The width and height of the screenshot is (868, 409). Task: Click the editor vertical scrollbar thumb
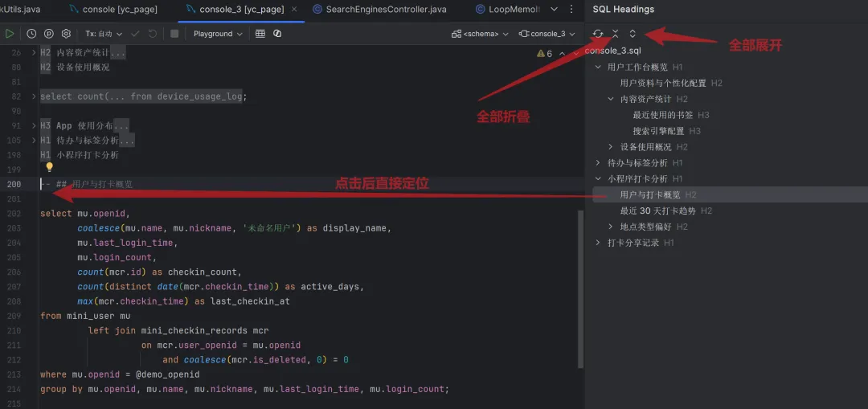click(580, 289)
